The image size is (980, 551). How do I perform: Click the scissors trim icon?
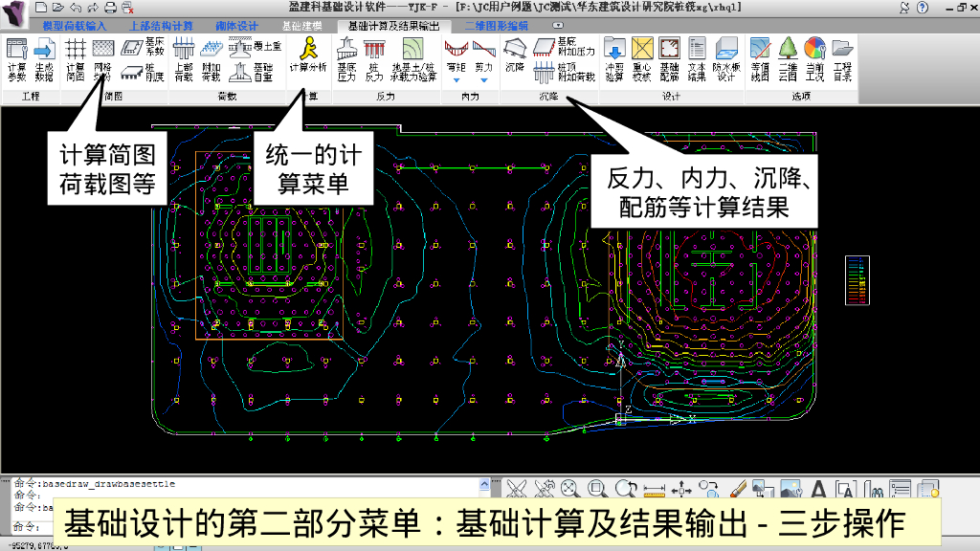coord(516,489)
